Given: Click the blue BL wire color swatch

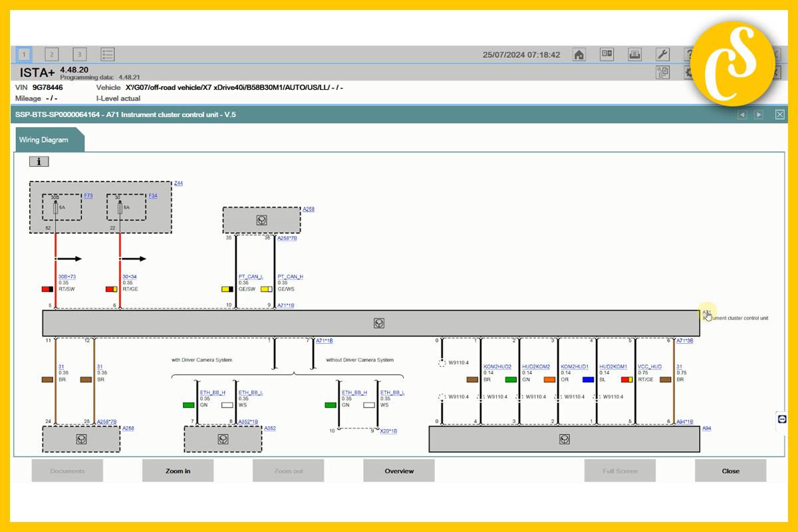Looking at the screenshot, I should click(588, 380).
